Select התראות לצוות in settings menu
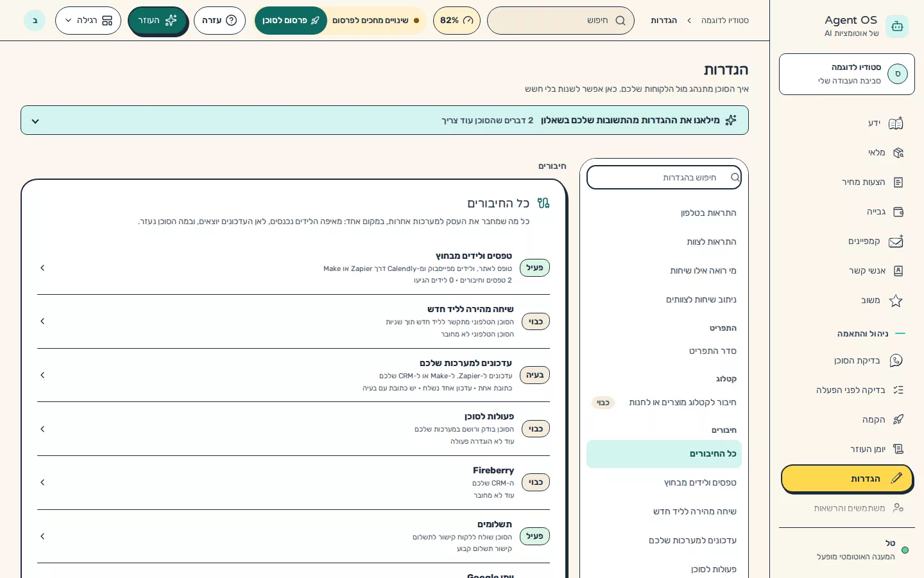The height and width of the screenshot is (578, 924). [x=664, y=242]
